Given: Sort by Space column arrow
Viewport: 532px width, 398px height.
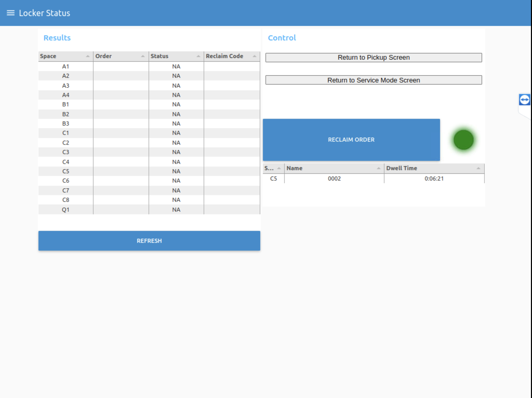Looking at the screenshot, I should tap(88, 56).
